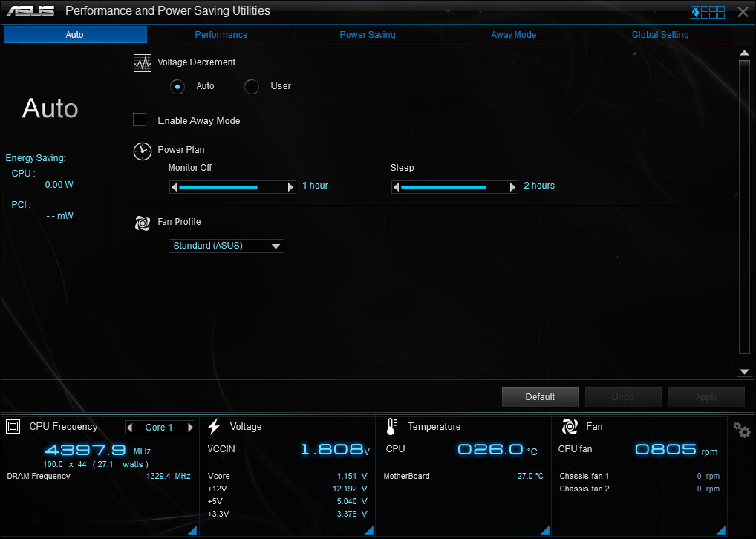Decrease Monitor Off time with left arrow
The width and height of the screenshot is (756, 539).
point(174,187)
